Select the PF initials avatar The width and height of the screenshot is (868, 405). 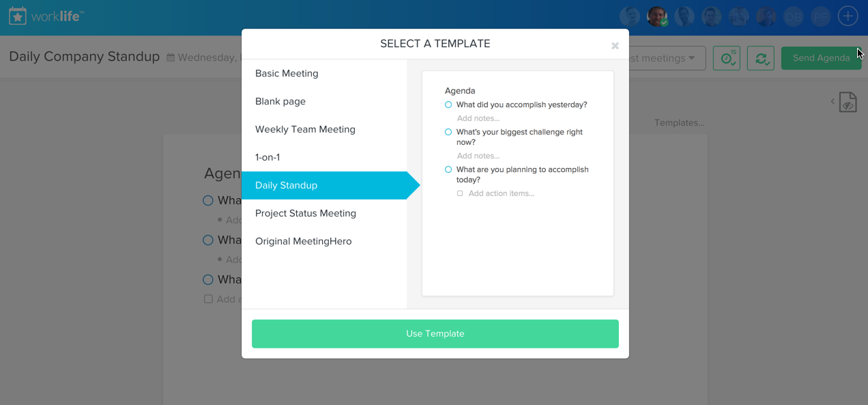(820, 16)
